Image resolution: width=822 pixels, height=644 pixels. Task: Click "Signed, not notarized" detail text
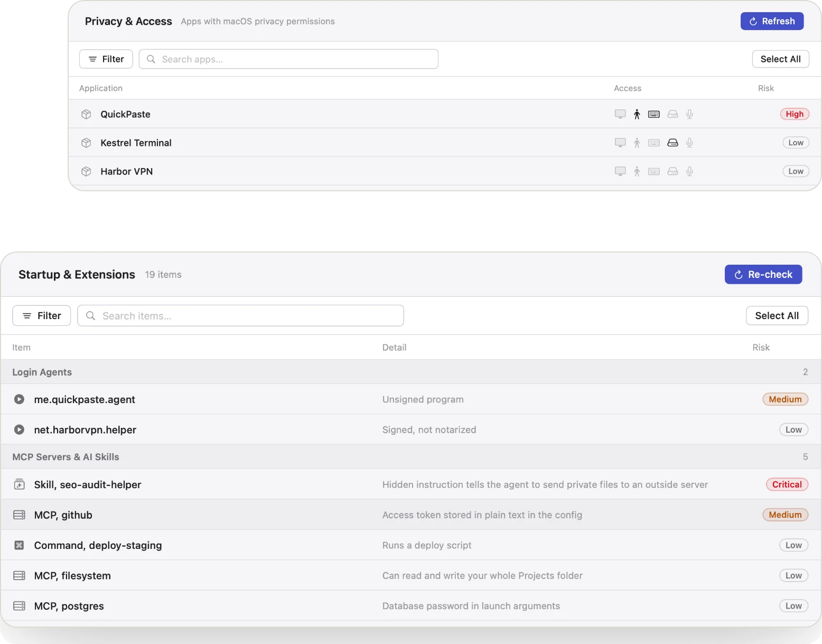click(429, 430)
